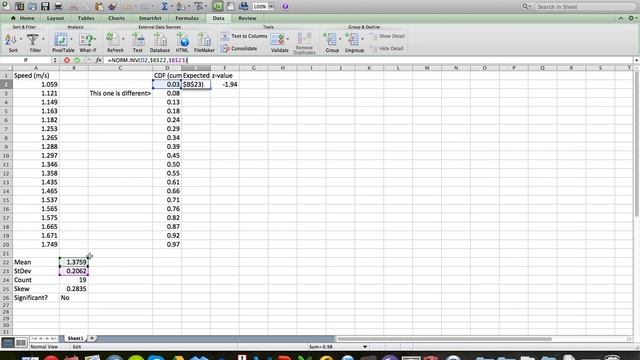
Task: Open the Validate dropdown arrow
Action: [x=288, y=40]
